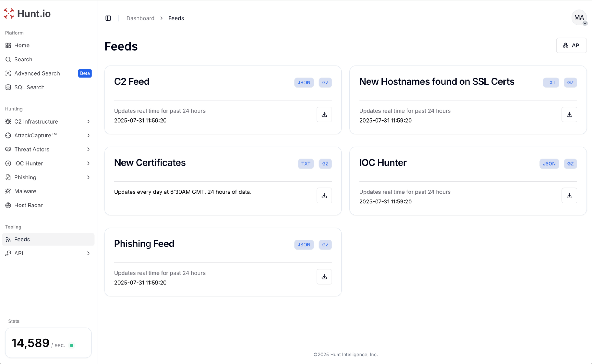The width and height of the screenshot is (592, 364).
Task: Expand the Threat Actors chevron
Action: click(x=88, y=149)
